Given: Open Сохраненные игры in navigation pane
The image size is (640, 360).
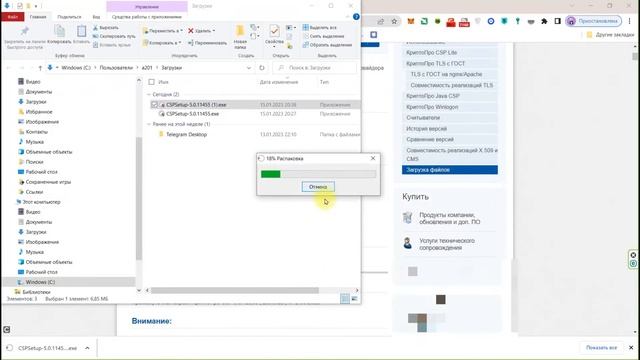Looking at the screenshot, I should 48,182.
